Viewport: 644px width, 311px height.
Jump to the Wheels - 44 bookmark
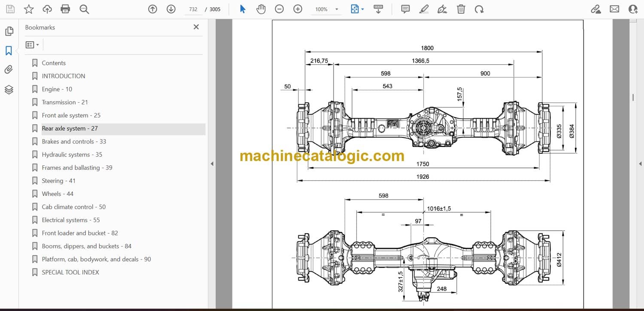coord(58,194)
